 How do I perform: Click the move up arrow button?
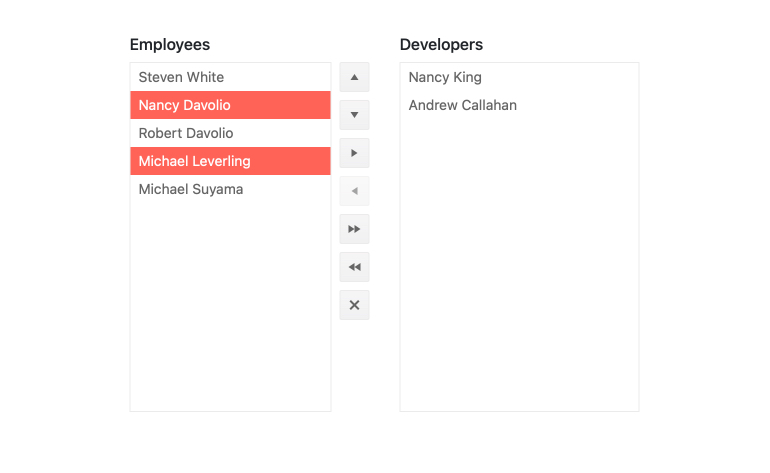point(354,77)
